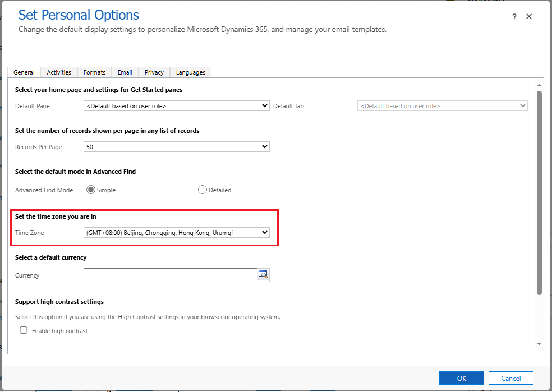Screen dimensions: 552x392
Task: Click the Cancel button
Action: 510,378
